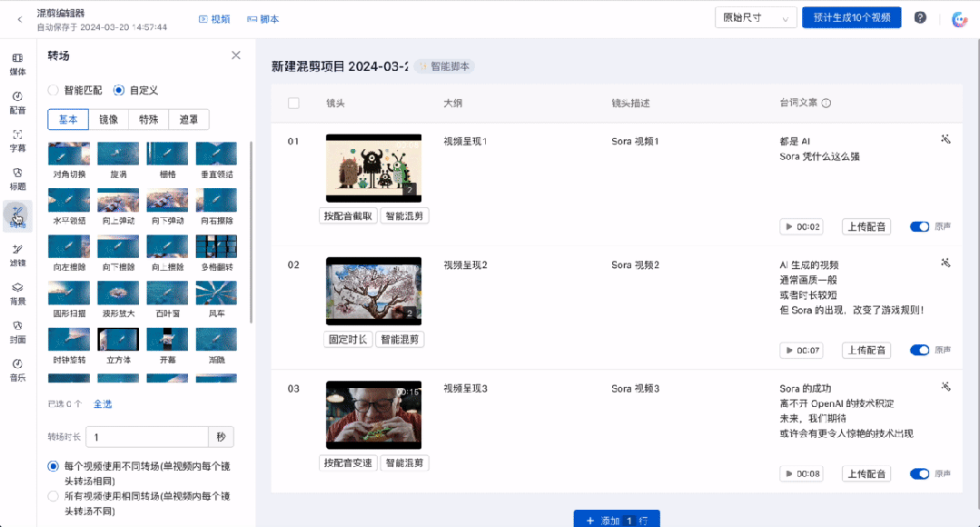Open the 背景 background panel
This screenshot has width=980, height=527.
tap(17, 293)
